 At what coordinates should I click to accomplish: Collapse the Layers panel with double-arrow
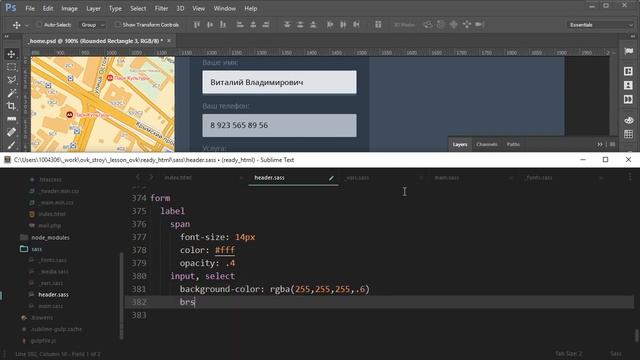click(x=600, y=144)
